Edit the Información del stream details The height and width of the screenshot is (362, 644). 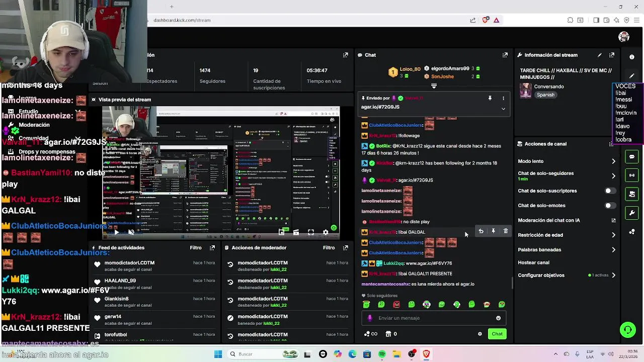[599, 55]
